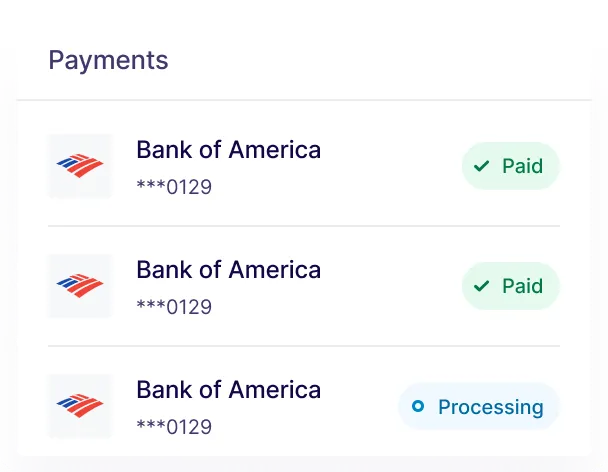Select the second payment's Paid status badge
The image size is (608, 472).
tap(510, 286)
